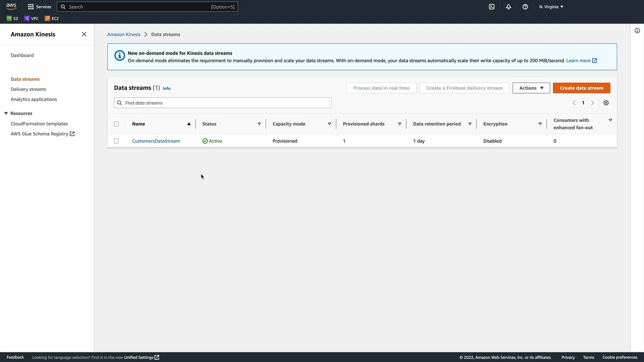Open AWS CloudShell icon in header
Screen dimensions: 644x362
click(492, 7)
